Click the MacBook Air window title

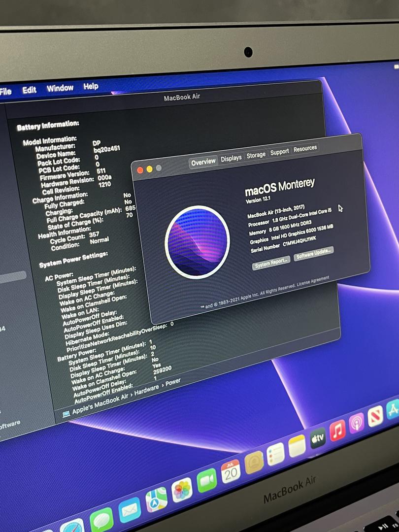pos(182,98)
